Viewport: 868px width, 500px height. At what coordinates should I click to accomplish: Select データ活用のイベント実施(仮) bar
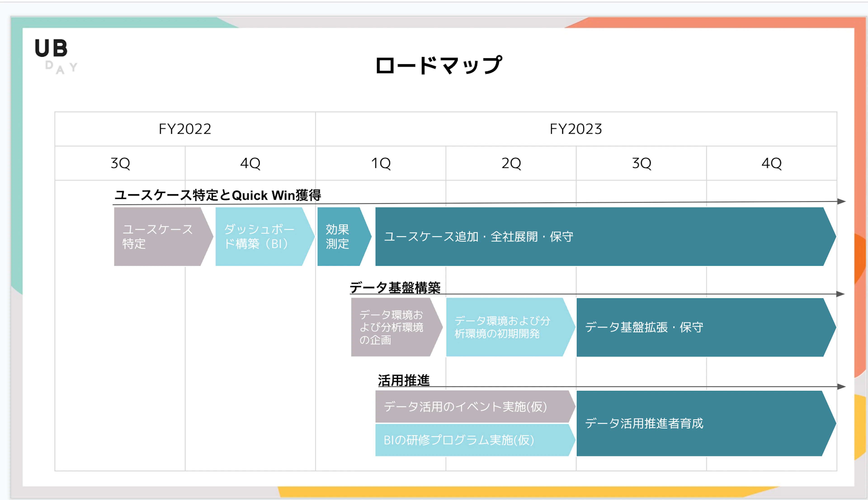pos(475,407)
